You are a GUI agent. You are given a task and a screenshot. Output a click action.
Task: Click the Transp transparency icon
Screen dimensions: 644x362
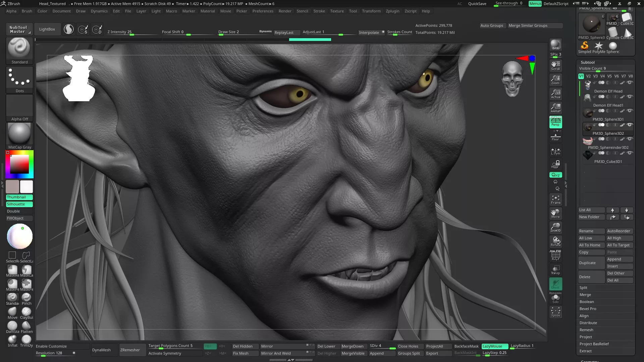555,270
